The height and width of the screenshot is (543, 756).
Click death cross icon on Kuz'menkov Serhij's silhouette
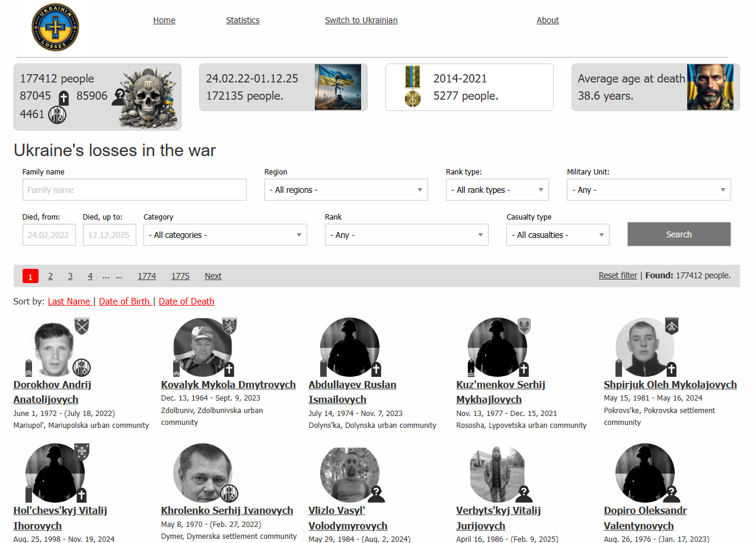click(x=524, y=369)
